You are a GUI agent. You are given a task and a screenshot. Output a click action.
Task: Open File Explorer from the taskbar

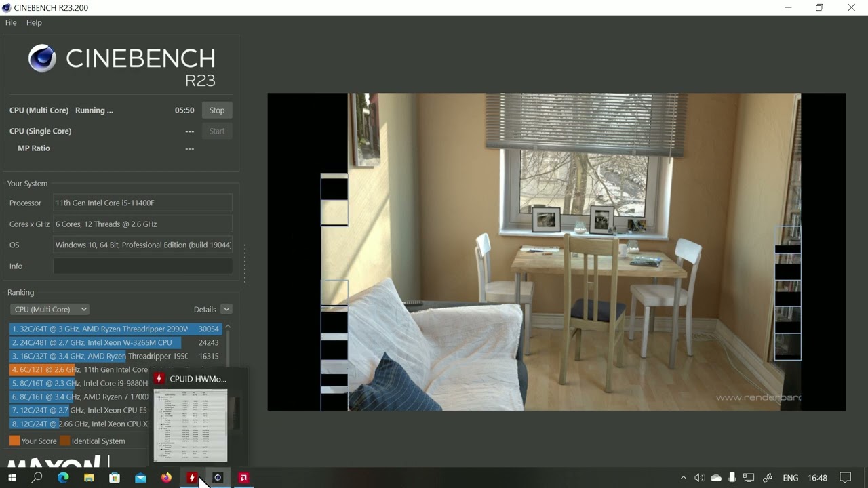89,478
